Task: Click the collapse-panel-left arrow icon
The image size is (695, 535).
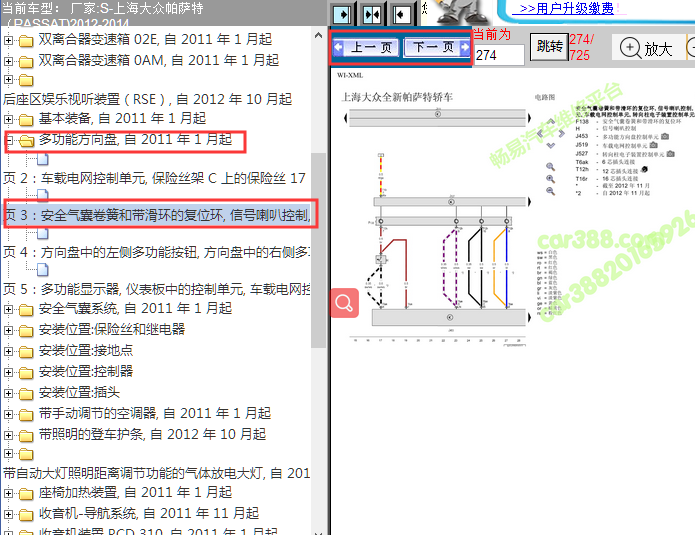Action: 401,15
